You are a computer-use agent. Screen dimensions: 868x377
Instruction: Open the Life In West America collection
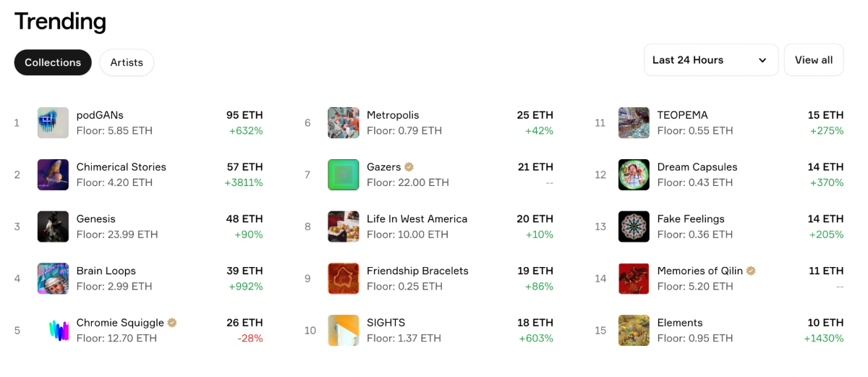[417, 219]
